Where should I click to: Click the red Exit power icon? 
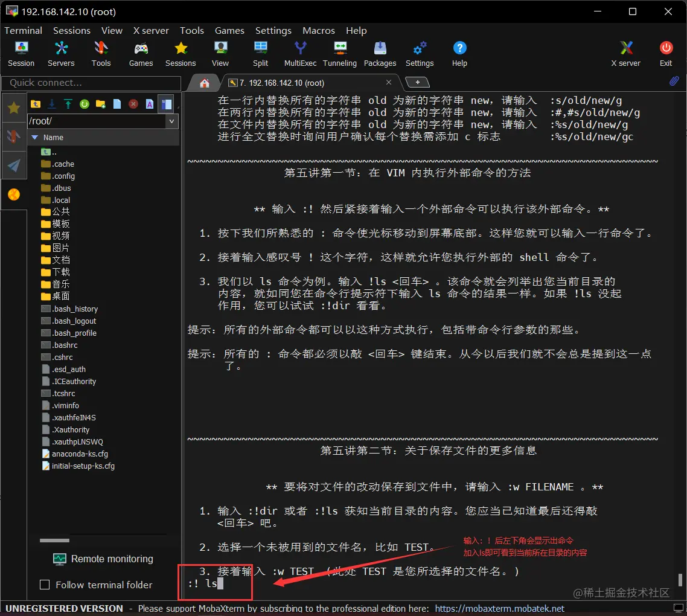click(x=666, y=54)
